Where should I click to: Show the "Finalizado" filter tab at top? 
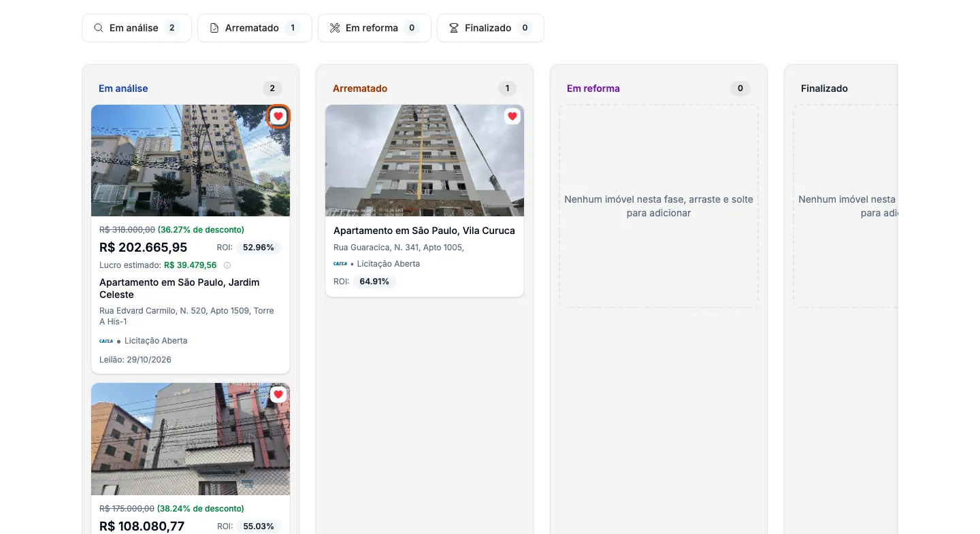491,28
